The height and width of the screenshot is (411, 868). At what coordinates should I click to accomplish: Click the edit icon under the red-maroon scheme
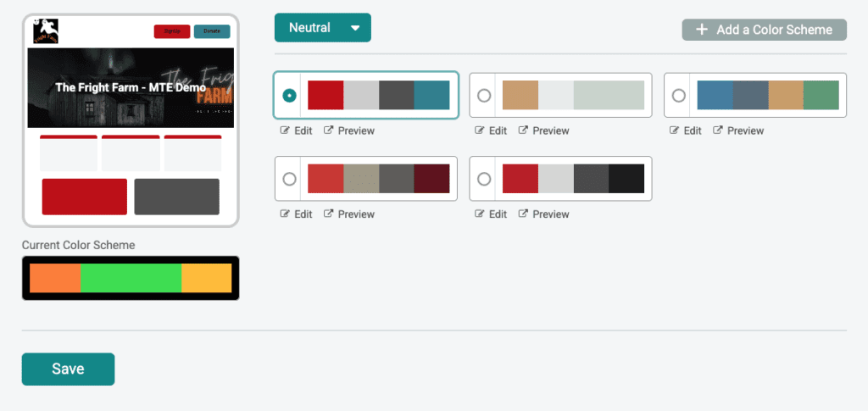[x=286, y=214]
